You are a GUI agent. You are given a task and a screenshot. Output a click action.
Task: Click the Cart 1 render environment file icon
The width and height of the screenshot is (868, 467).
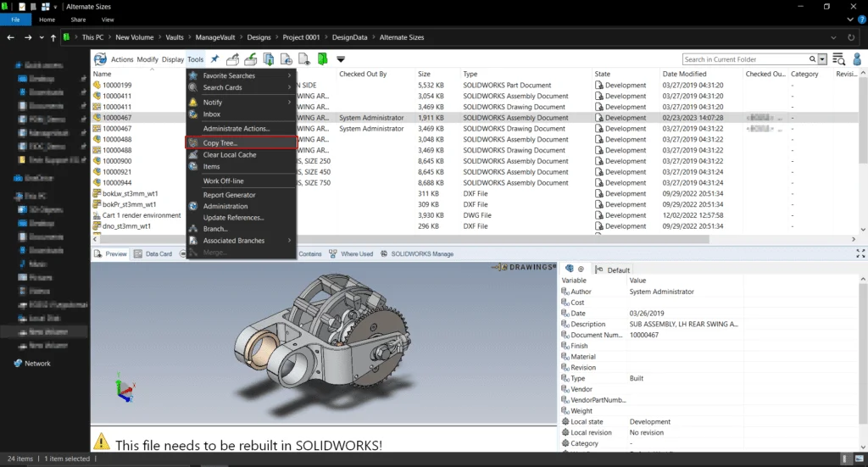click(x=97, y=215)
